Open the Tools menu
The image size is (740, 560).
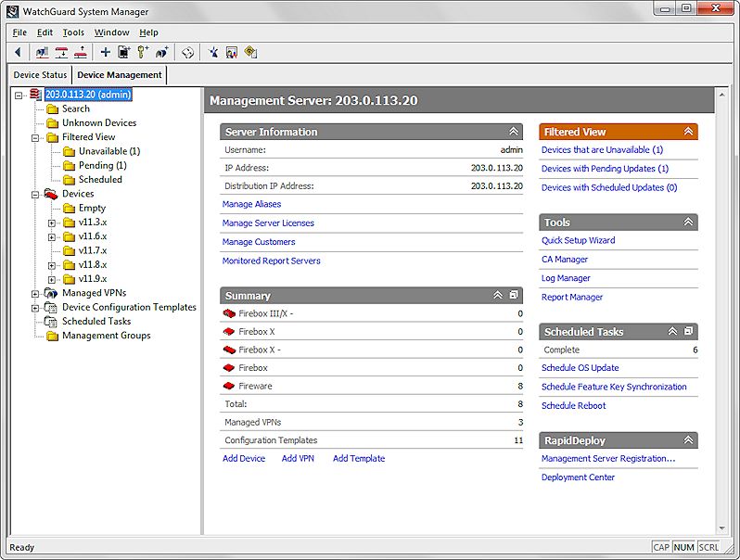point(73,32)
